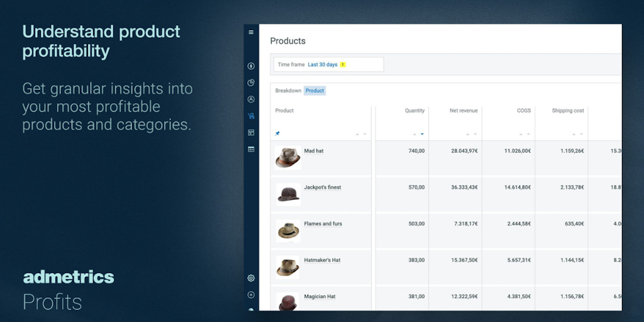The image size is (644, 322).
Task: Select net revenue 36.333,43€
Action: pyautogui.click(x=465, y=187)
